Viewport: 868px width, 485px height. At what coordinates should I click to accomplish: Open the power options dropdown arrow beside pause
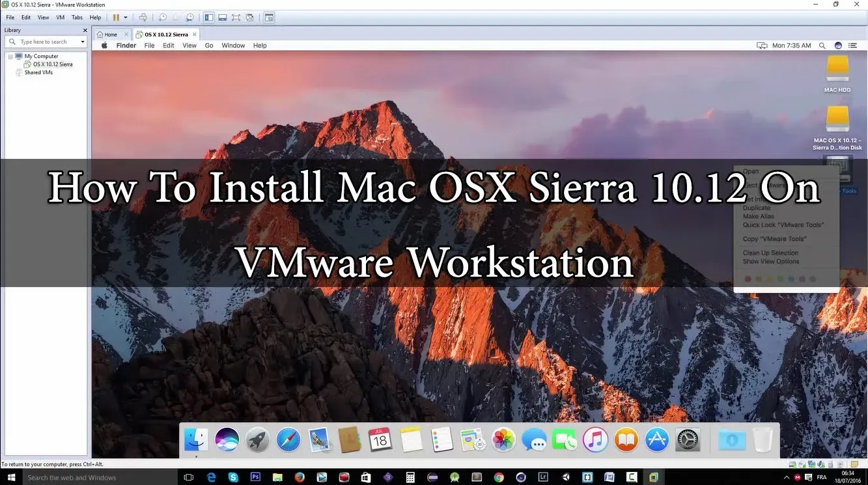(126, 18)
